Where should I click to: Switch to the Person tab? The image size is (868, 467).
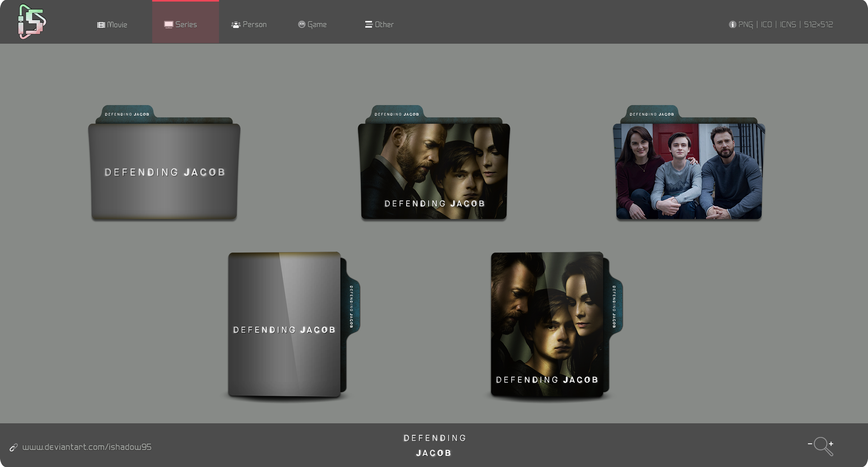click(249, 25)
